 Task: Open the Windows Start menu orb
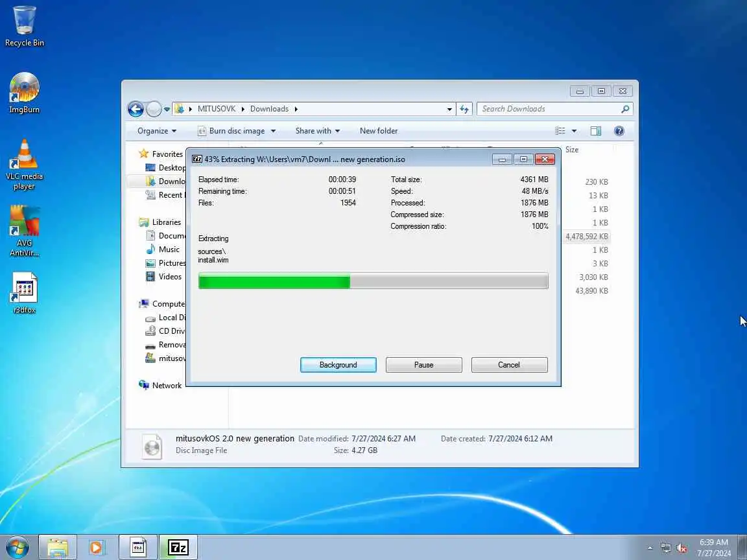[18, 547]
